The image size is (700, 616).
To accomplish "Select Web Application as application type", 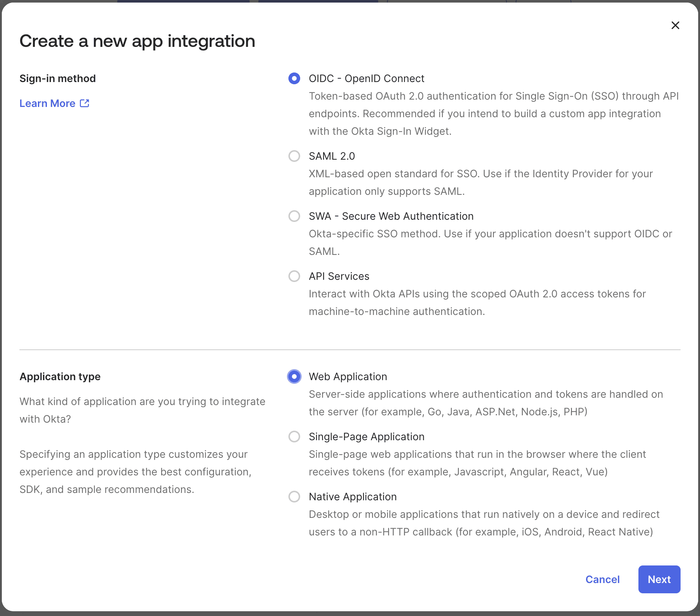I will [294, 376].
